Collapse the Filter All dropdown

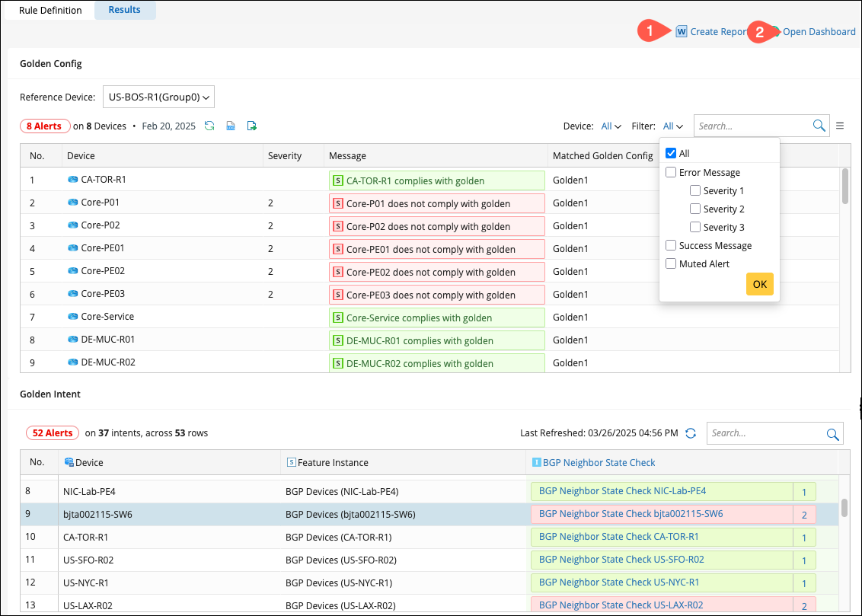pos(673,126)
